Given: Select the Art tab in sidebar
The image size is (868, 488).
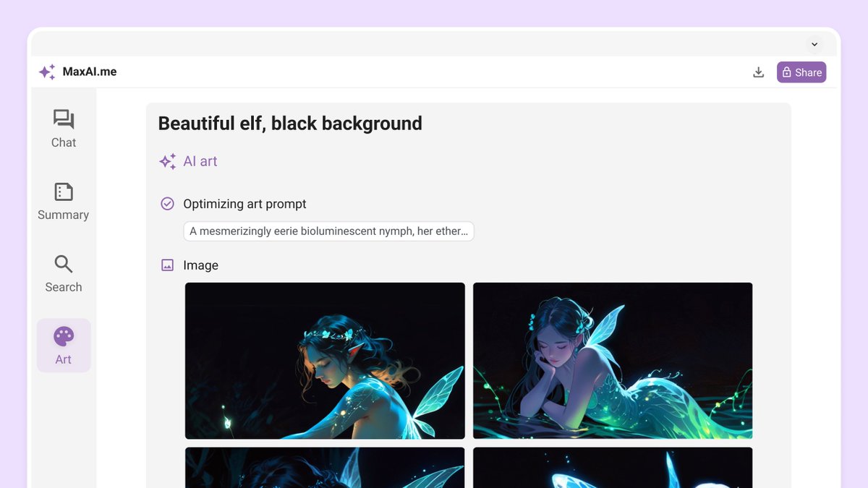Looking at the screenshot, I should (x=64, y=346).
